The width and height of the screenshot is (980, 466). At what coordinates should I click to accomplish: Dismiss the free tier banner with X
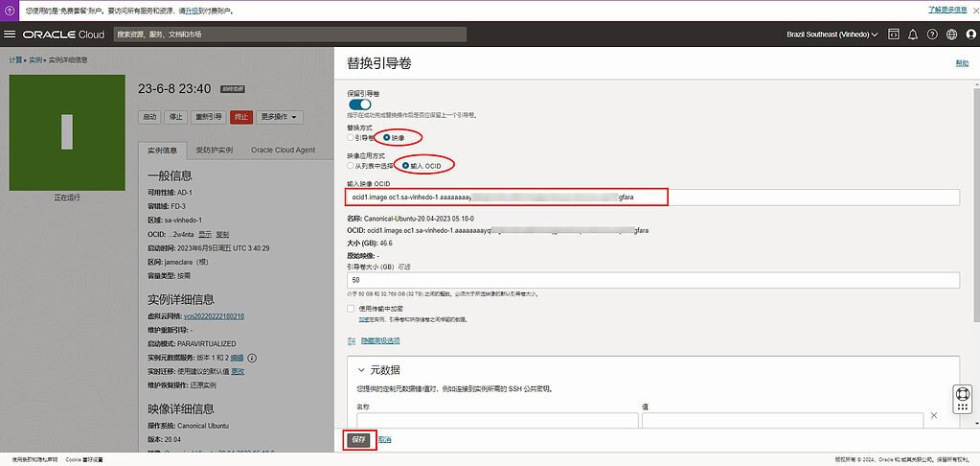pyautogui.click(x=970, y=10)
